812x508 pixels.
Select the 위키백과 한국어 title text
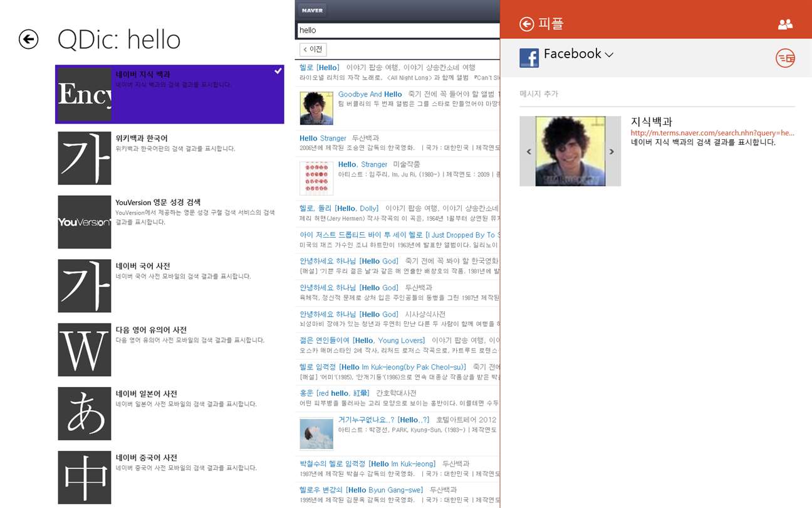(142, 138)
